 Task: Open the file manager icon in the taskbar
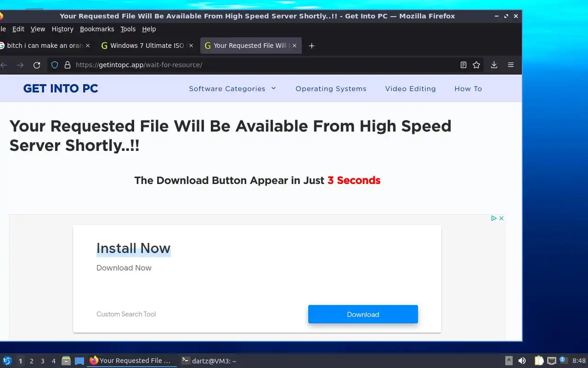click(66, 361)
